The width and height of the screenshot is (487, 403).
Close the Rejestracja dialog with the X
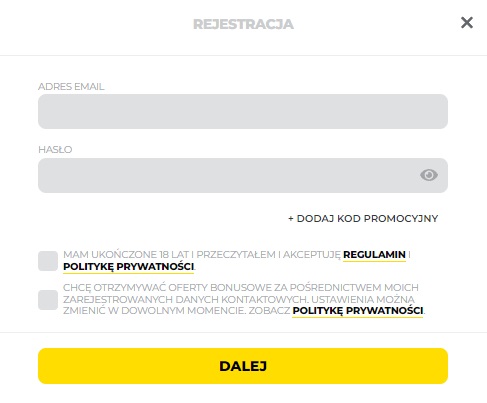467,23
